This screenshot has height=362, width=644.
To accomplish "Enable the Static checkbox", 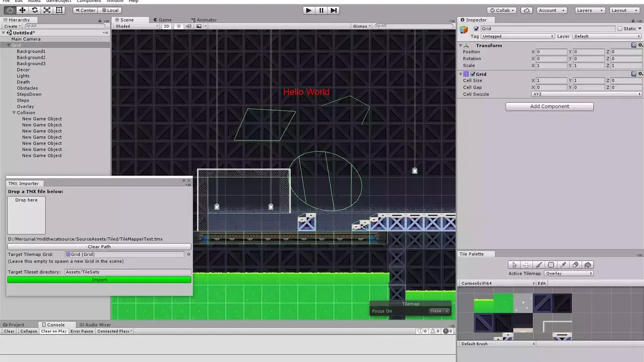I will coord(620,29).
